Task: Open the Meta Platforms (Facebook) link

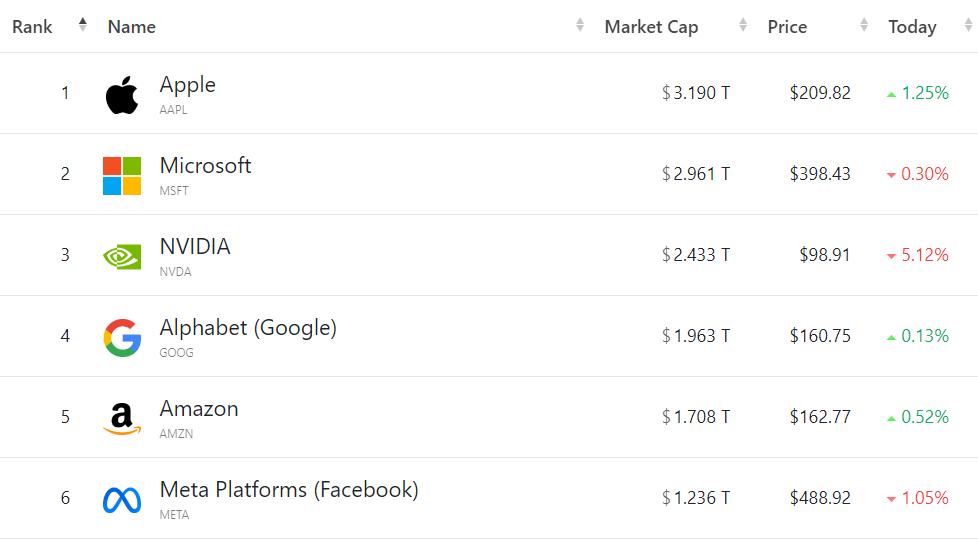Action: coord(289,490)
